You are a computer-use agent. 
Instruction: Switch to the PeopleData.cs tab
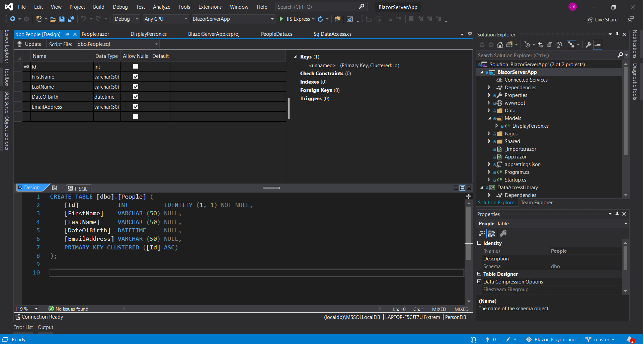(x=276, y=34)
